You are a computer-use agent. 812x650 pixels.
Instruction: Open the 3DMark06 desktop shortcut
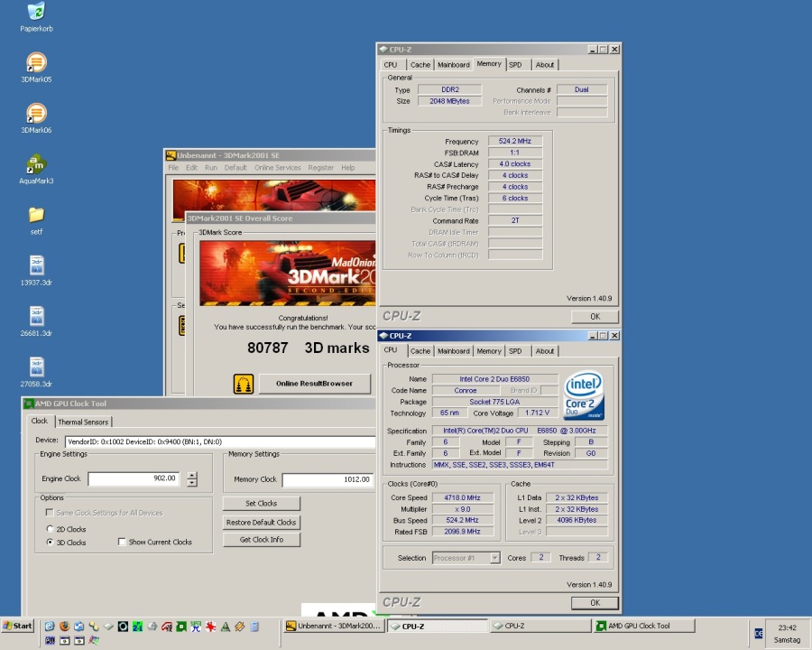point(36,113)
